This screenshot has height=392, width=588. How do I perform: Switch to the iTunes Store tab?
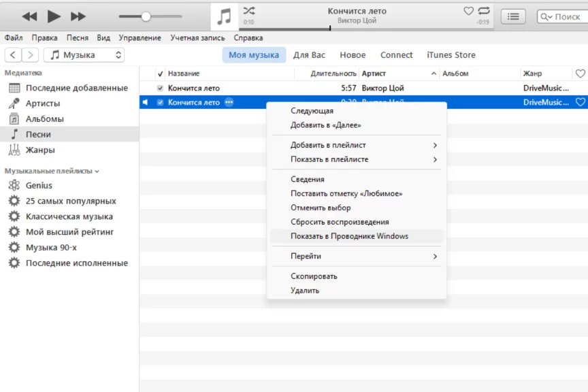pyautogui.click(x=451, y=55)
